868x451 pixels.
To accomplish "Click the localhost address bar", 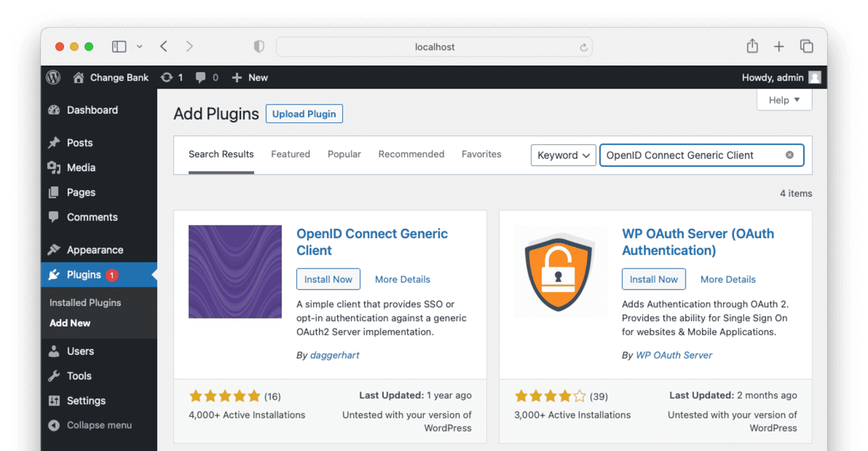I will 434,47.
